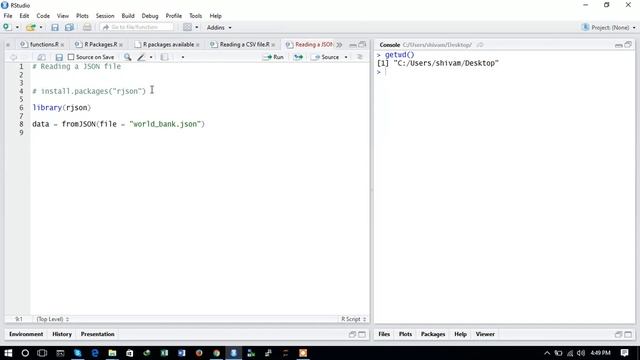Click the document outline icon
Viewport: 640px width, 360px height.
pyautogui.click(x=360, y=57)
